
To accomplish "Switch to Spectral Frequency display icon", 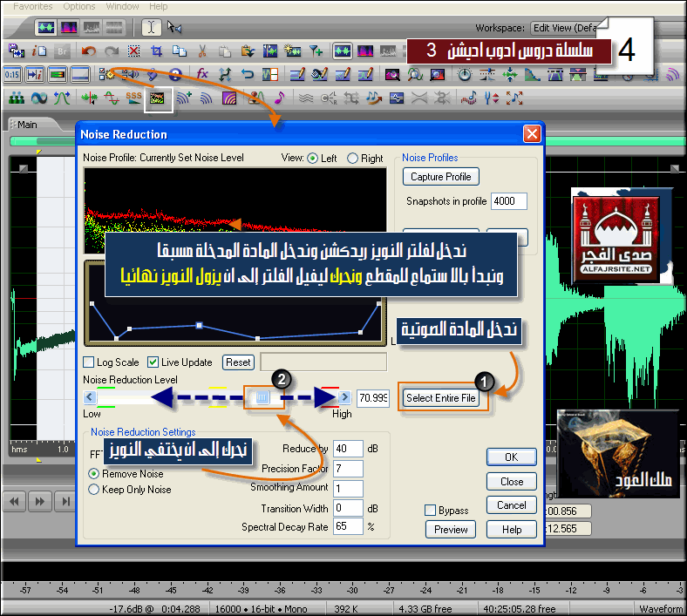I will (x=69, y=28).
